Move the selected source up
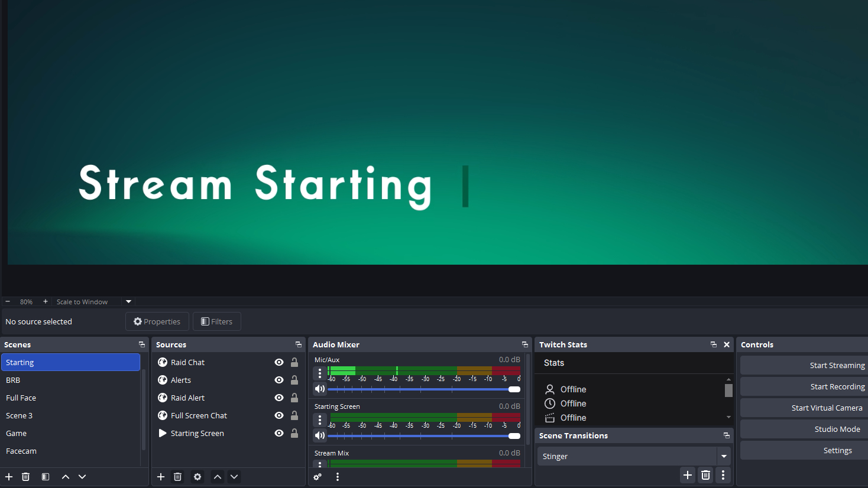The width and height of the screenshot is (868, 488). click(x=216, y=477)
